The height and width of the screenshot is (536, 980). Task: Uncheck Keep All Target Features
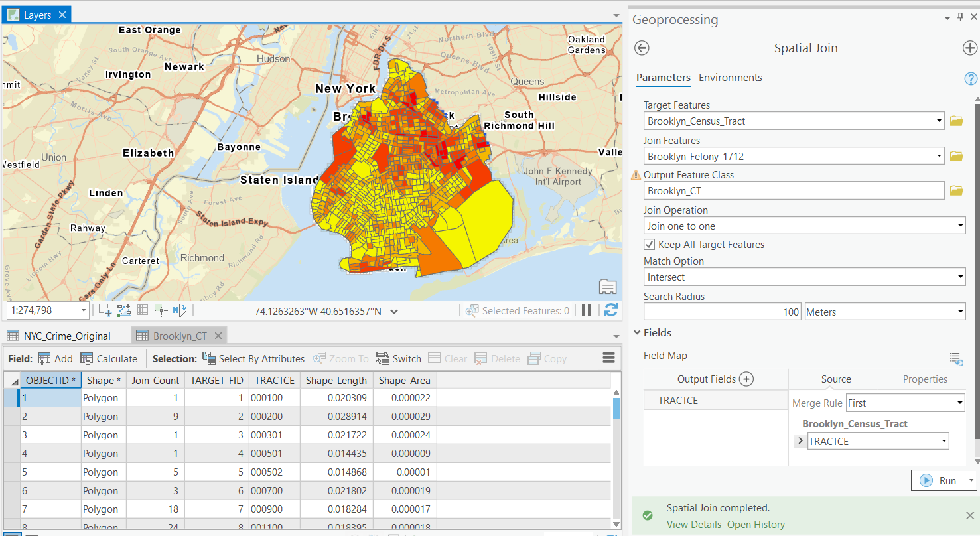pyautogui.click(x=650, y=245)
